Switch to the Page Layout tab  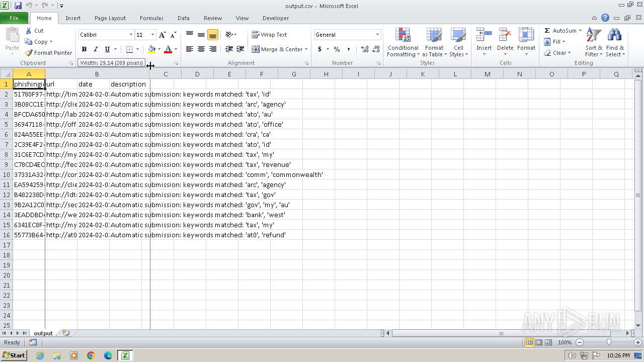pos(110,18)
